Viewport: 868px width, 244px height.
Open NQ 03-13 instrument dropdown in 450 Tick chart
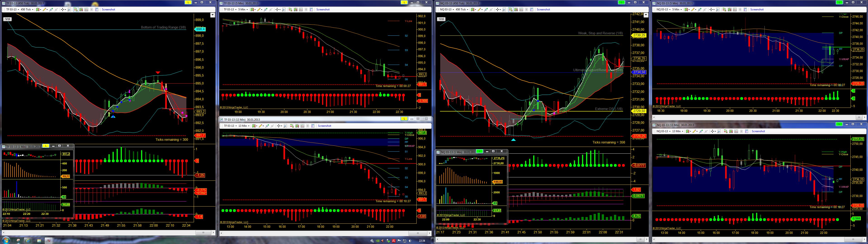pos(447,9)
